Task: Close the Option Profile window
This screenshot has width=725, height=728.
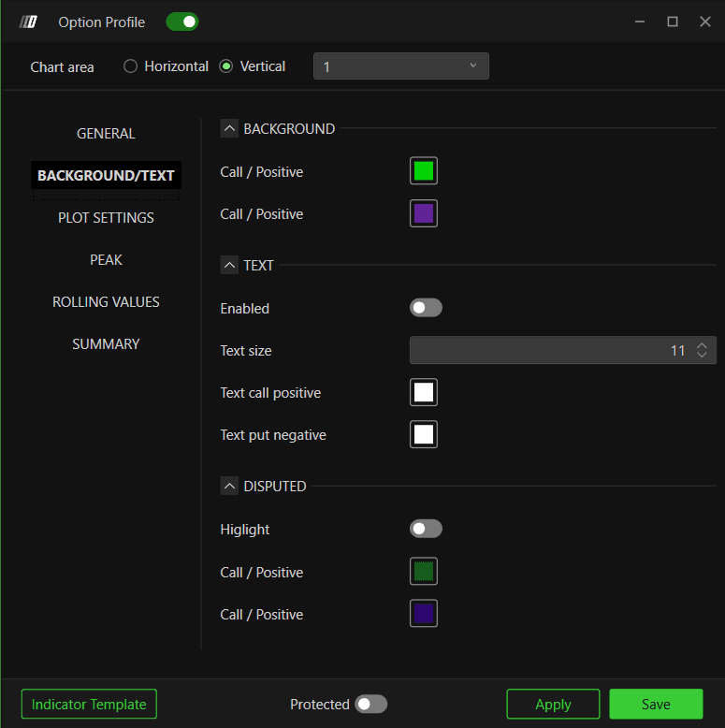Action: tap(705, 22)
